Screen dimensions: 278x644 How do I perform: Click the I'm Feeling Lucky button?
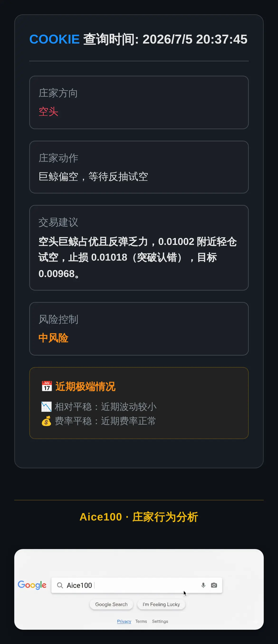(x=161, y=604)
